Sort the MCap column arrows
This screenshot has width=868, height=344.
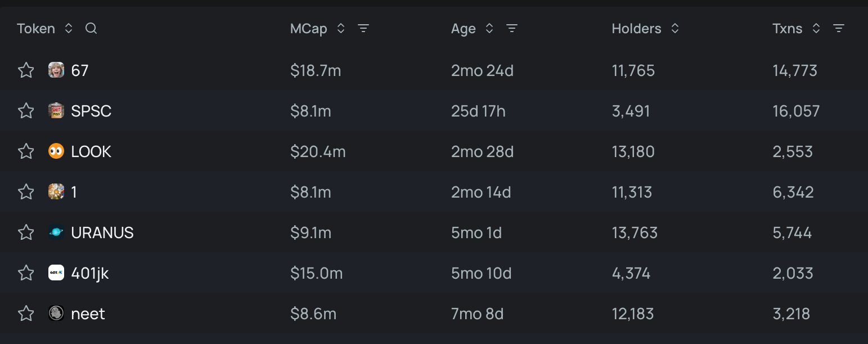click(341, 29)
